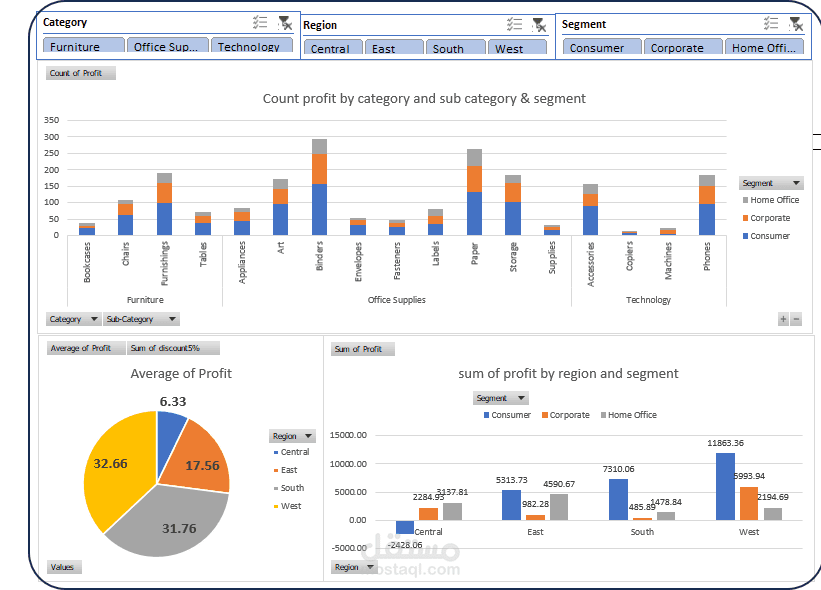This screenshot has width=821, height=590.
Task: Clear filter on Category slicer
Action: tap(285, 23)
